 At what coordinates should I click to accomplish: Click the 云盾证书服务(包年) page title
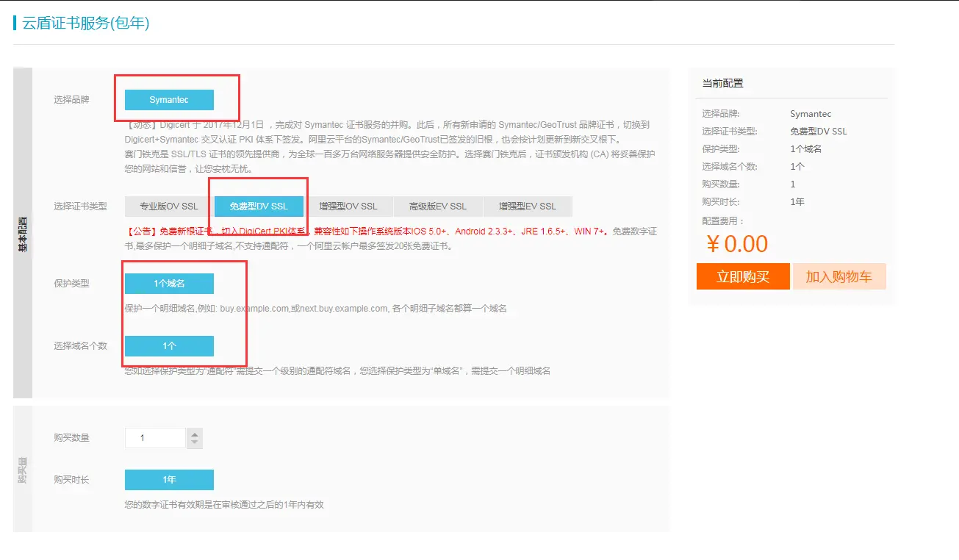click(86, 23)
